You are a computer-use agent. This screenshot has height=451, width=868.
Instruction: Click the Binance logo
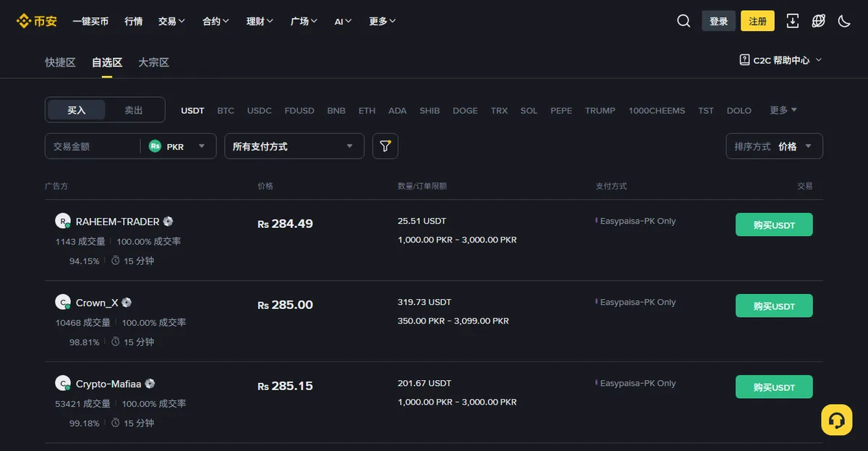click(x=36, y=21)
